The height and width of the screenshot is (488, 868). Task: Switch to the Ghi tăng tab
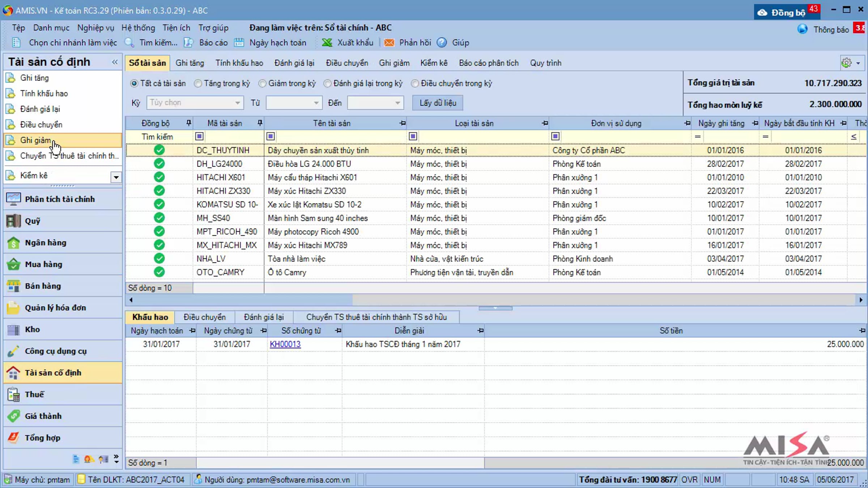tap(190, 63)
